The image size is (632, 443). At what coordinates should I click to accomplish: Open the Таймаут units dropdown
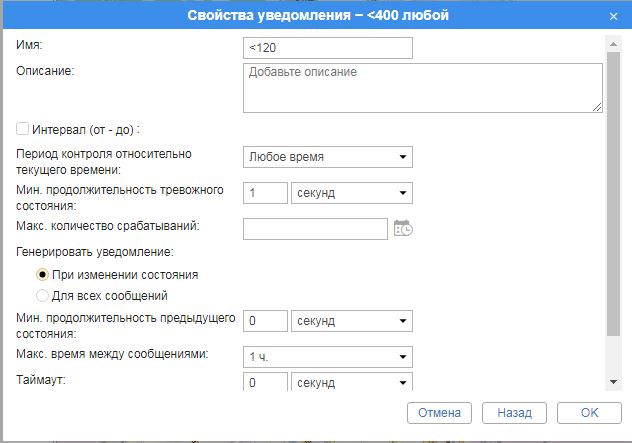(x=351, y=383)
